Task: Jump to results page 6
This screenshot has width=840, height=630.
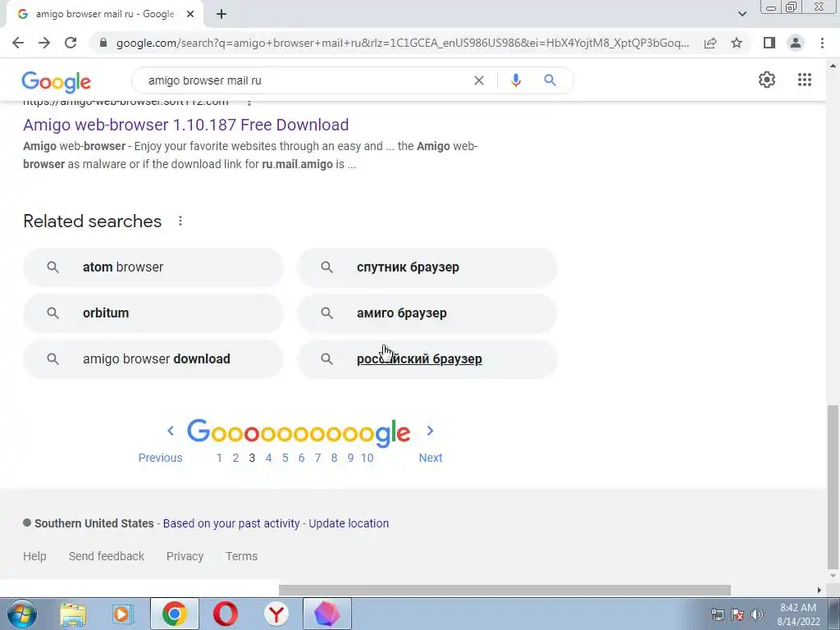Action: (x=301, y=458)
